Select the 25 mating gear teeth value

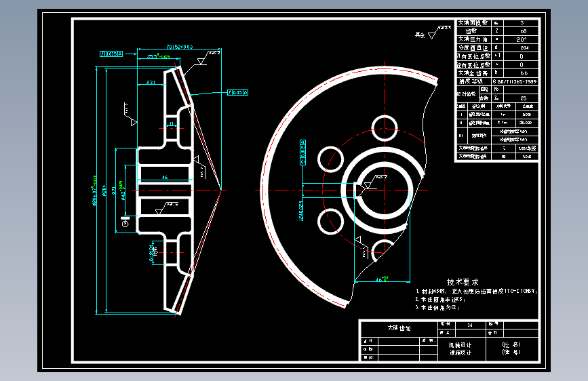tap(524, 98)
